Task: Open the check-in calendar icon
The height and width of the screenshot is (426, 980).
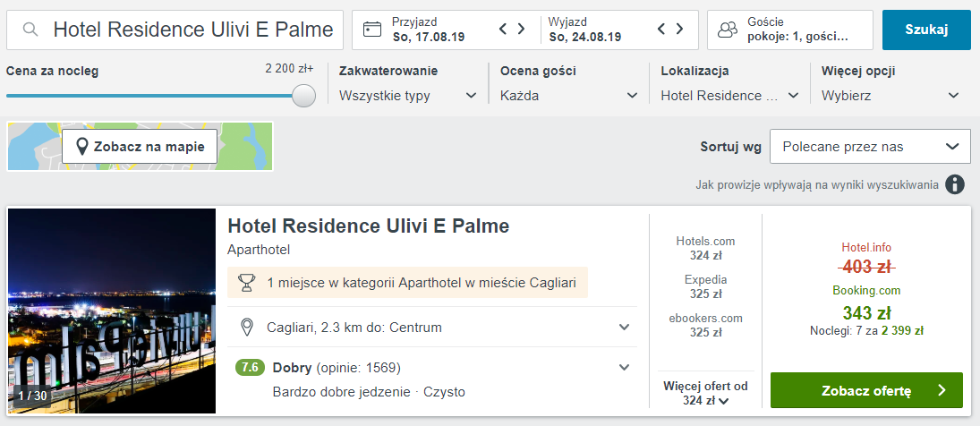Action: [372, 30]
